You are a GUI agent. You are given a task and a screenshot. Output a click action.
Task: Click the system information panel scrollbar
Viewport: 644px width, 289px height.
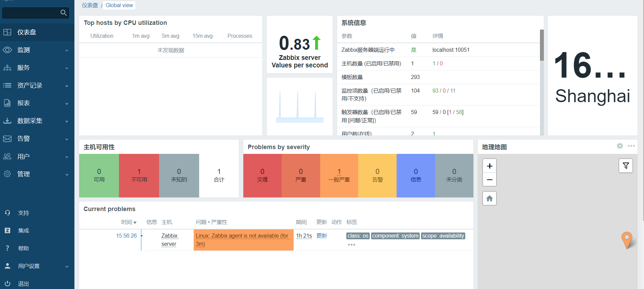(542, 46)
